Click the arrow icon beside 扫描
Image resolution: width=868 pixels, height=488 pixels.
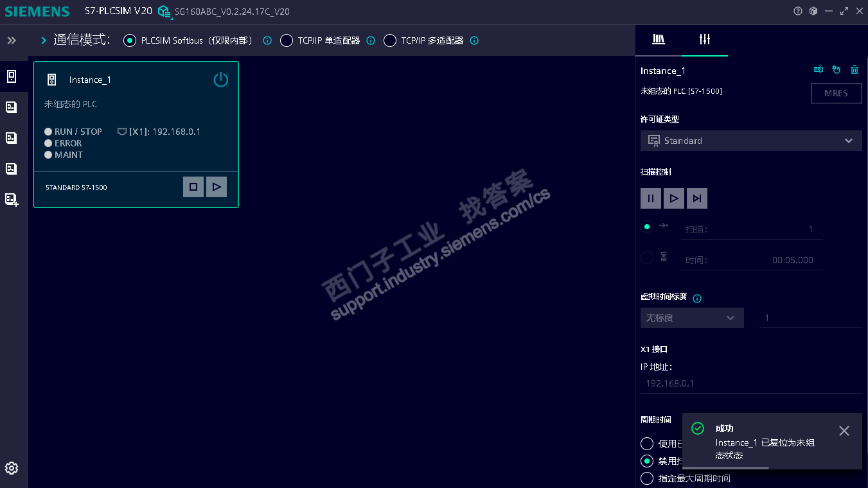click(664, 225)
